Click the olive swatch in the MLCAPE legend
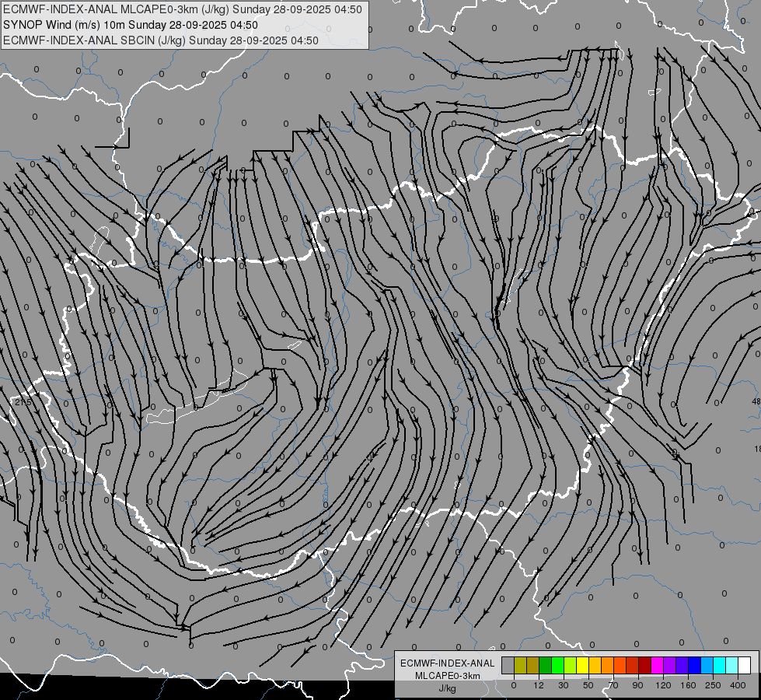This screenshot has width=761, height=700. point(520,665)
